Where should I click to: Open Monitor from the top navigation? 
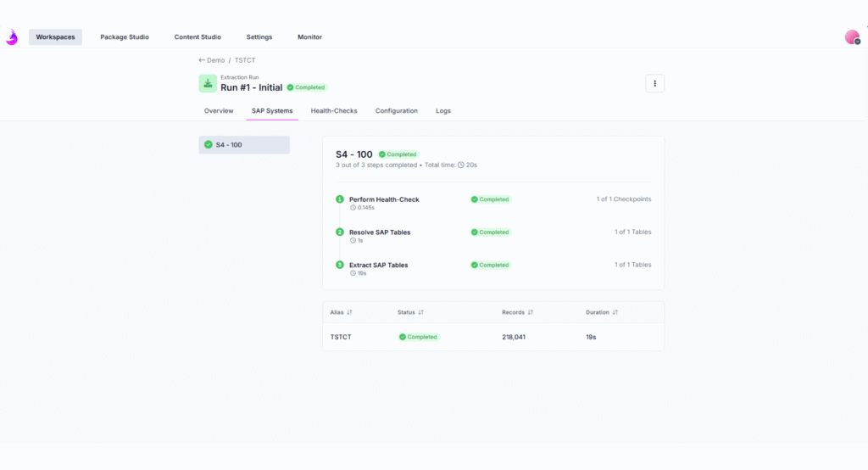tap(309, 37)
